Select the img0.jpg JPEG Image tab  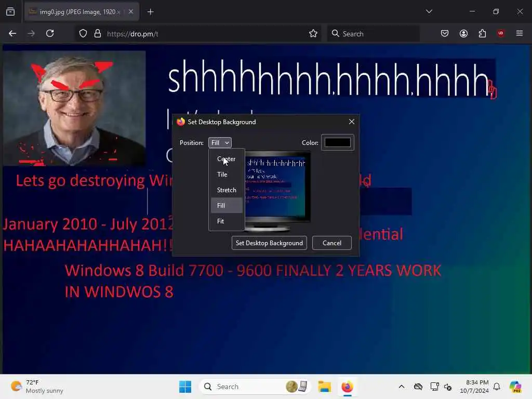pos(82,12)
